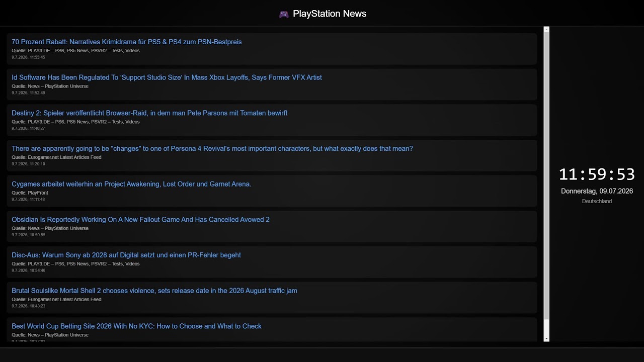
Task: Click timestamp 9.7.2026, 10:59:55
Action: tap(28, 235)
